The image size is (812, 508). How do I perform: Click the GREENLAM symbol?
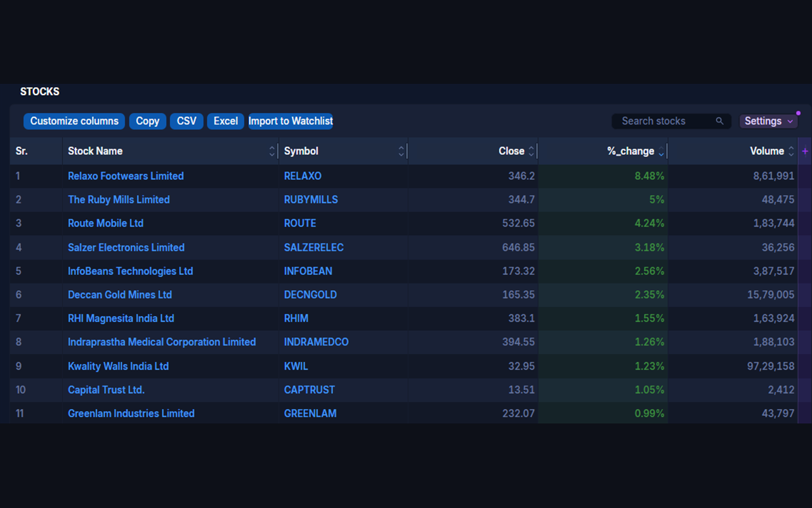[x=310, y=413]
